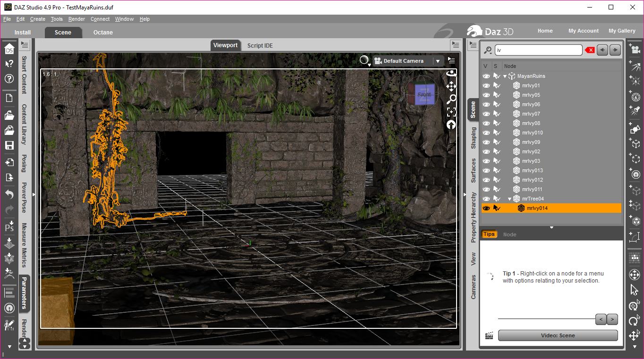Expand the right toolbar overflow arrow
Screen dimensions: 644x359
(635, 347)
